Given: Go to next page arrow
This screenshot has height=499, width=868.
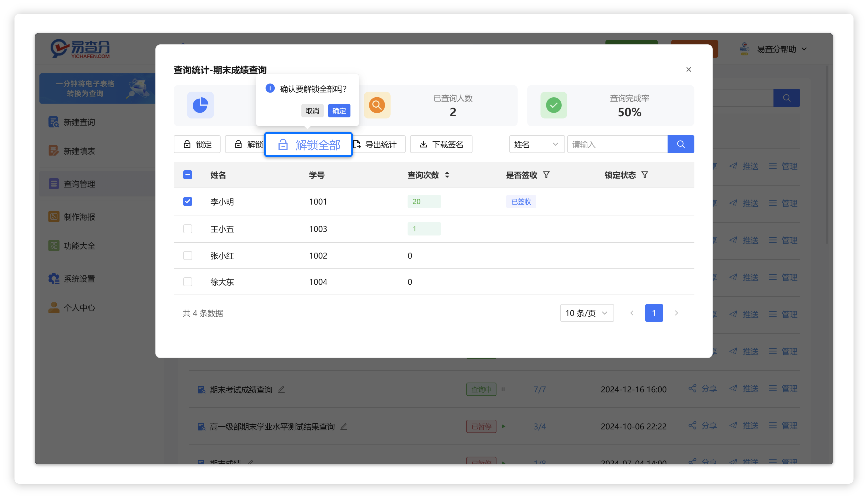Looking at the screenshot, I should (x=676, y=313).
